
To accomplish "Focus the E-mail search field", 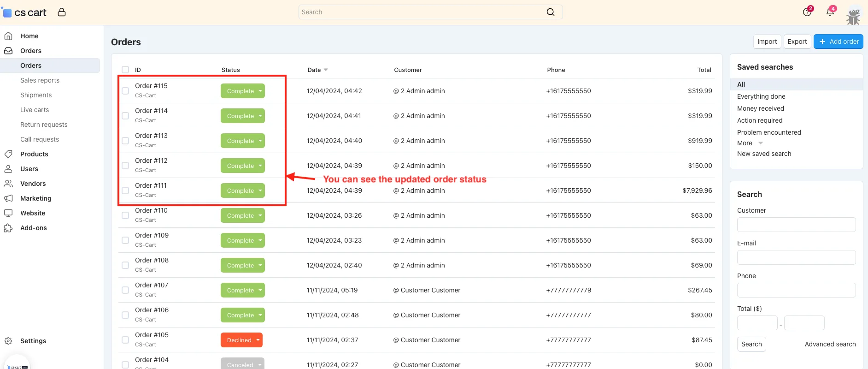I will point(796,257).
